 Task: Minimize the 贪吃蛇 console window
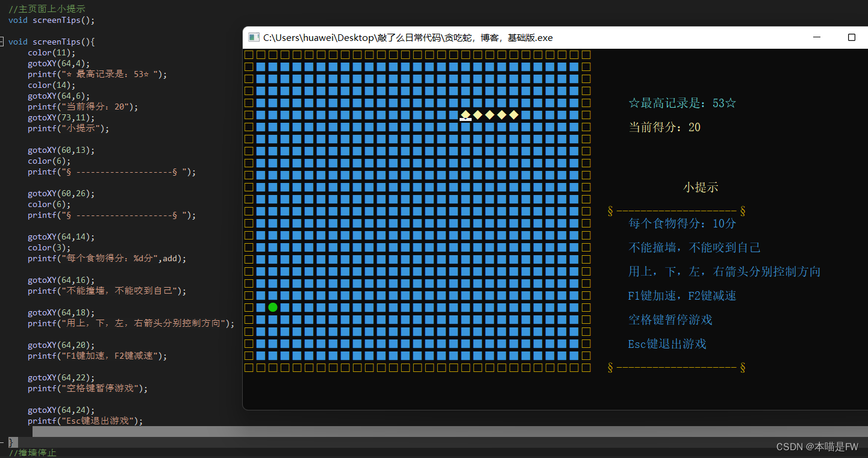coord(817,37)
